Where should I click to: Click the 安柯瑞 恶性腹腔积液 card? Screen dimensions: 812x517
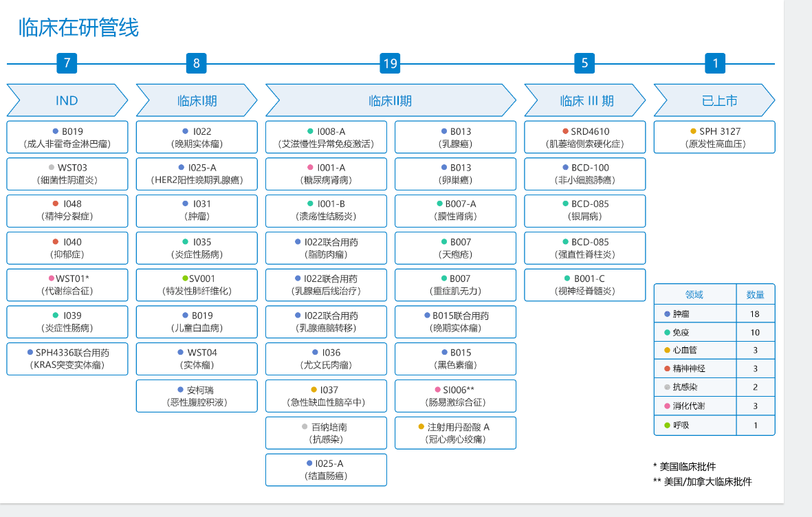pos(197,396)
